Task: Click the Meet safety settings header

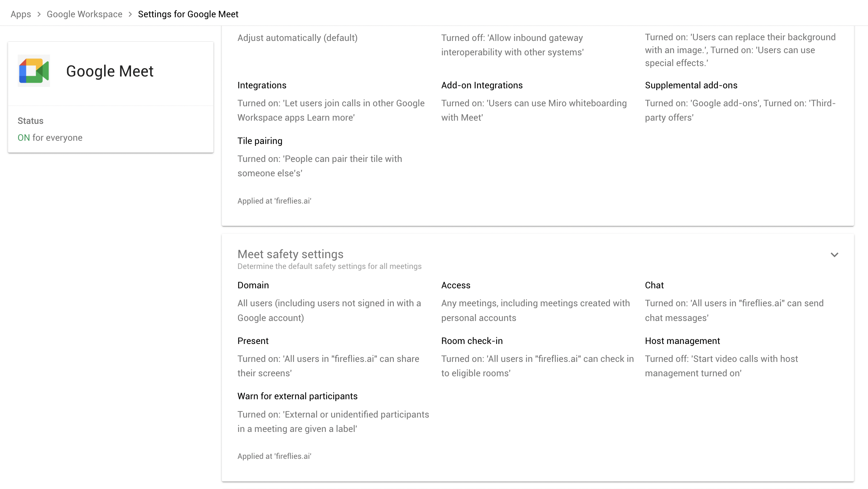Action: 290,254
